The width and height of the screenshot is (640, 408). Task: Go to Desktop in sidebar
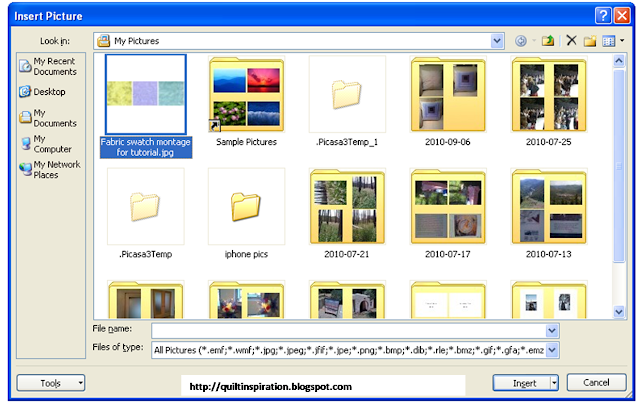tap(42, 92)
